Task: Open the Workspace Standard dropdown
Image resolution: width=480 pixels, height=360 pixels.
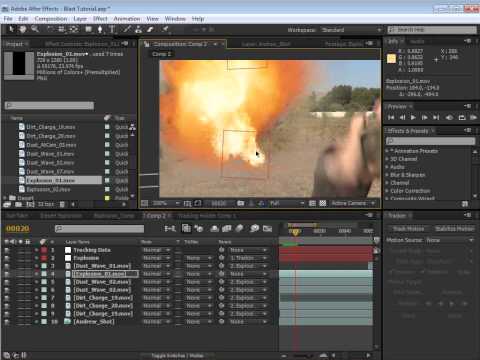Action: coord(351,30)
